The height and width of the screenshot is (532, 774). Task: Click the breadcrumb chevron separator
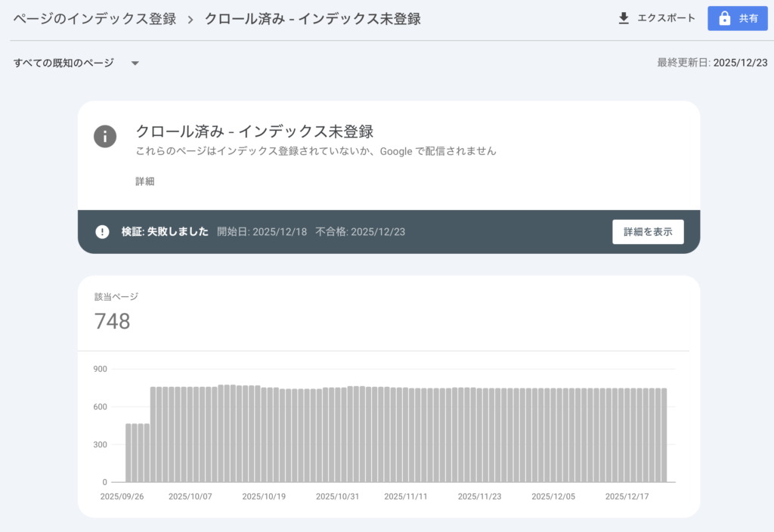point(190,19)
